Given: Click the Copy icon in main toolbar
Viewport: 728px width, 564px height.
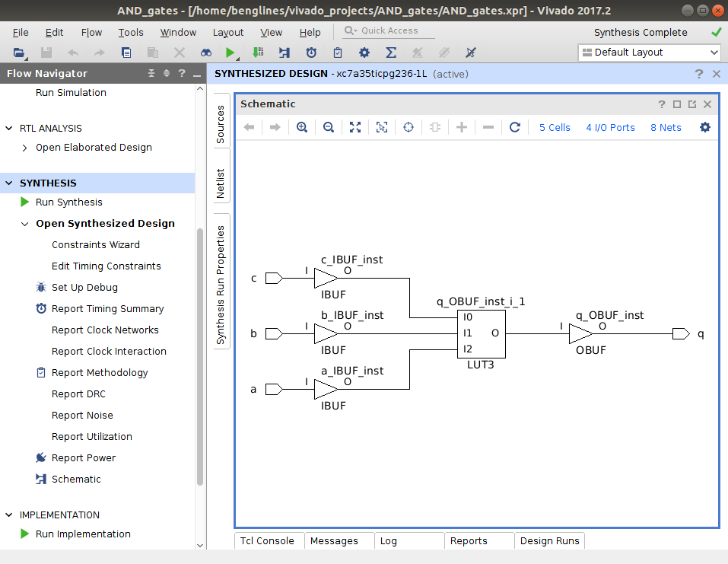Looking at the screenshot, I should click(126, 53).
